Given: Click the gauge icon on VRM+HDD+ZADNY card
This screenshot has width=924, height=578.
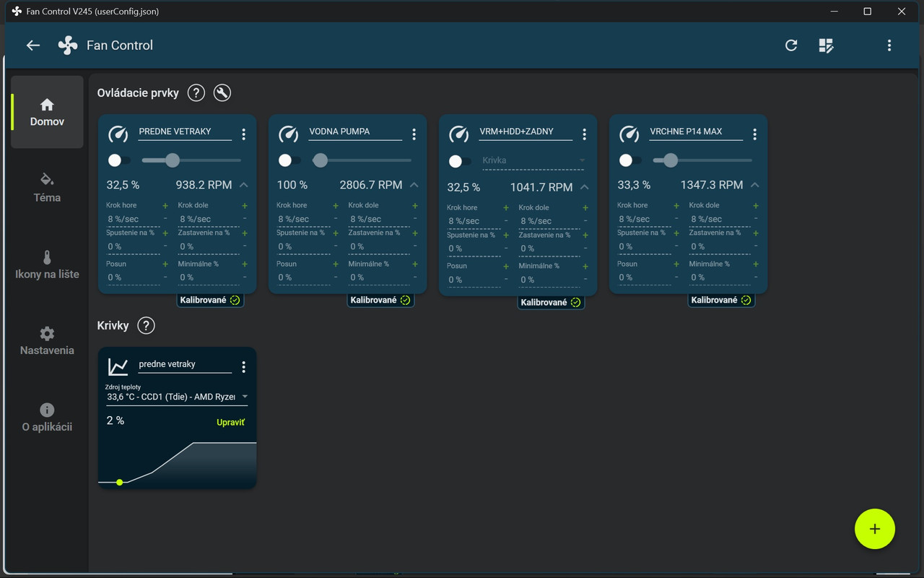Looking at the screenshot, I should click(459, 134).
